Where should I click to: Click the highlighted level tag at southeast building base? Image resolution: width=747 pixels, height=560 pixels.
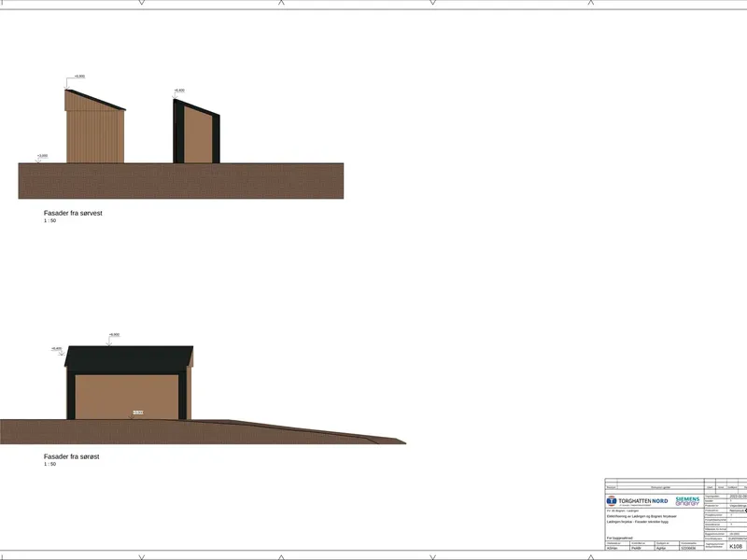[138, 413]
